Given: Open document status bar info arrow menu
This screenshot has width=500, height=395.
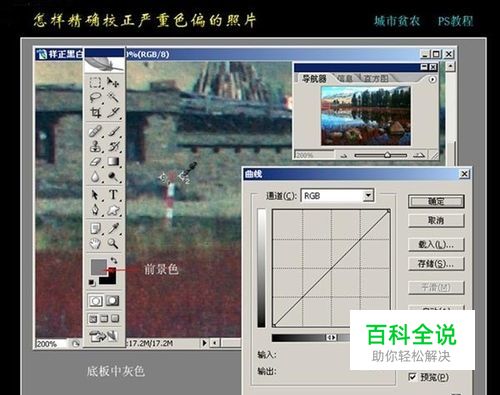Looking at the screenshot, I should point(205,342).
